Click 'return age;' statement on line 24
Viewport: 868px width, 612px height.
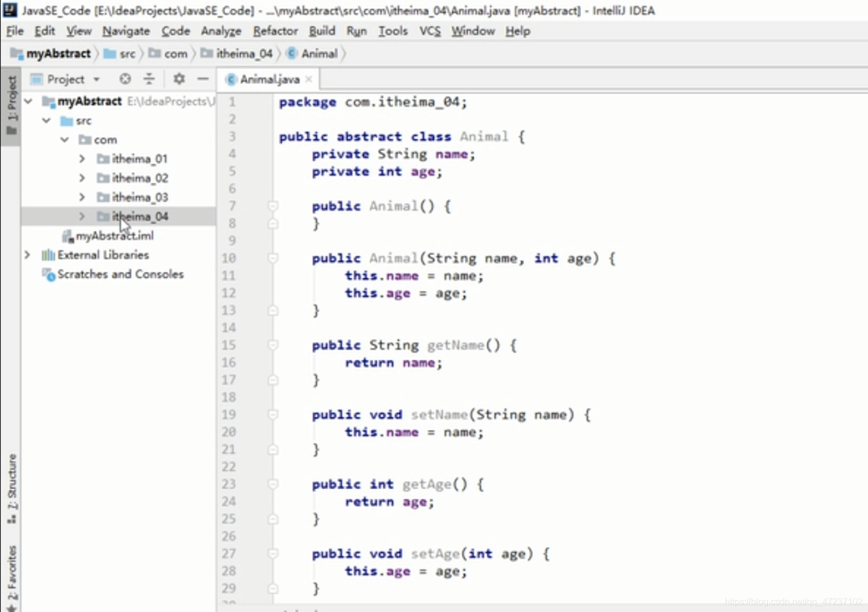[x=389, y=502]
